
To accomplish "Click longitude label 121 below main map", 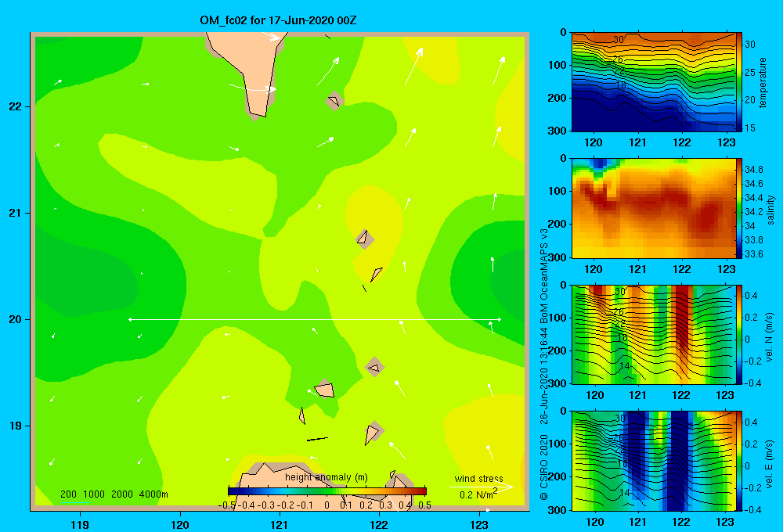I will pyautogui.click(x=280, y=524).
